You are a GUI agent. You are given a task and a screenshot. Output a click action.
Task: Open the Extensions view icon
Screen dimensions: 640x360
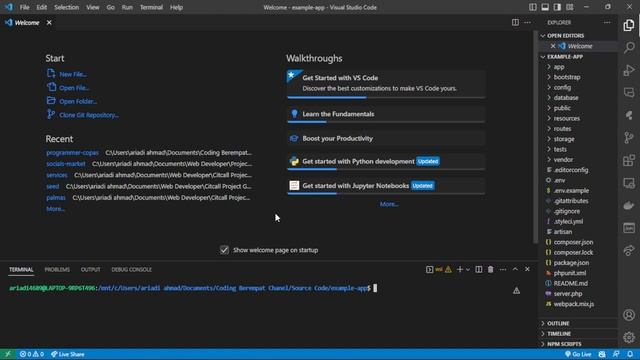tap(629, 160)
